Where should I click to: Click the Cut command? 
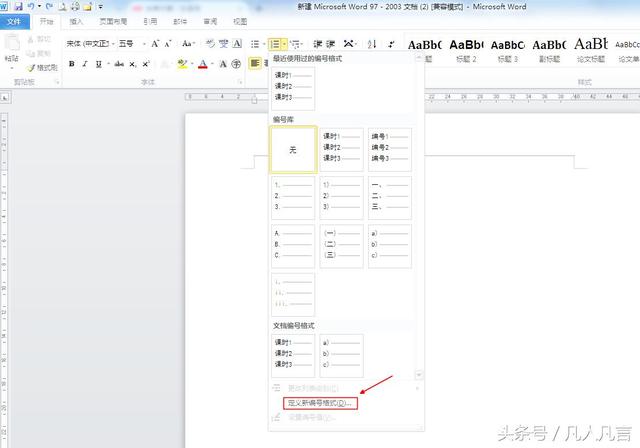click(39, 39)
